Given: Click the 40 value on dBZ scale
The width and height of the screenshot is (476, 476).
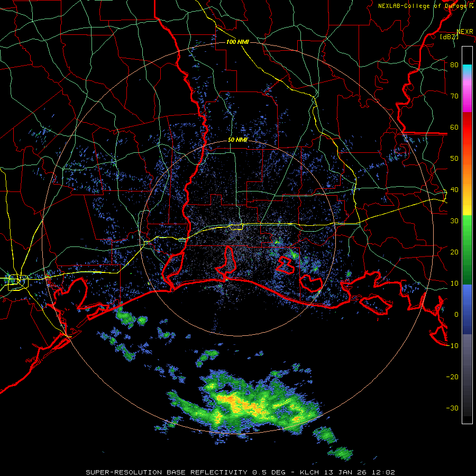Looking at the screenshot, I should tap(454, 189).
